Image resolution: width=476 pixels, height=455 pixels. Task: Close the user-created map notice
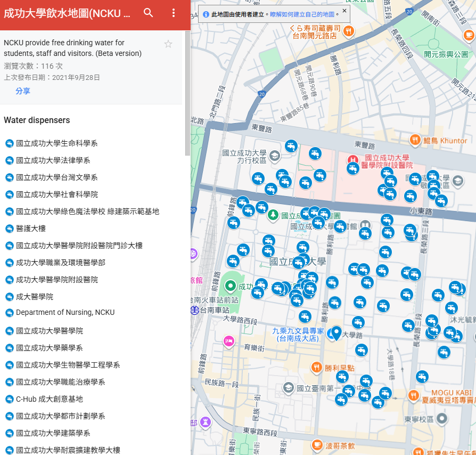(344, 11)
